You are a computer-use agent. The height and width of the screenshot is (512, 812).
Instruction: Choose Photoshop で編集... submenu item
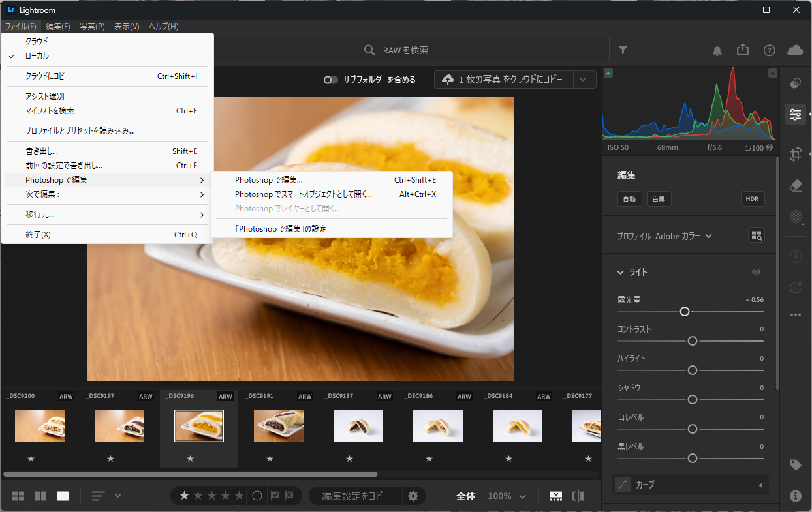[x=332, y=180]
